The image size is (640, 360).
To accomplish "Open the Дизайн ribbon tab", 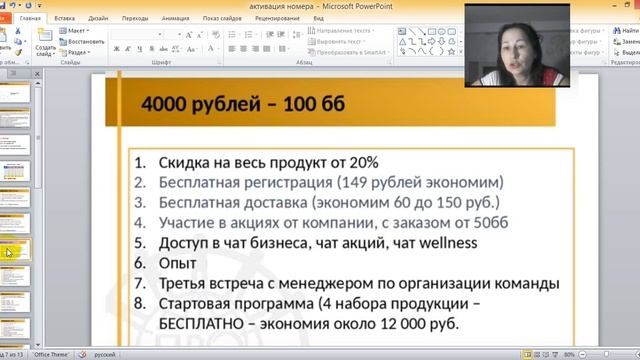I will point(98,18).
